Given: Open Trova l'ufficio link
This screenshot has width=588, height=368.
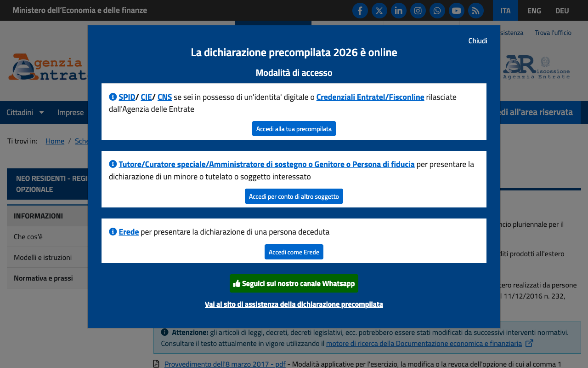Looking at the screenshot, I should click(x=553, y=33).
